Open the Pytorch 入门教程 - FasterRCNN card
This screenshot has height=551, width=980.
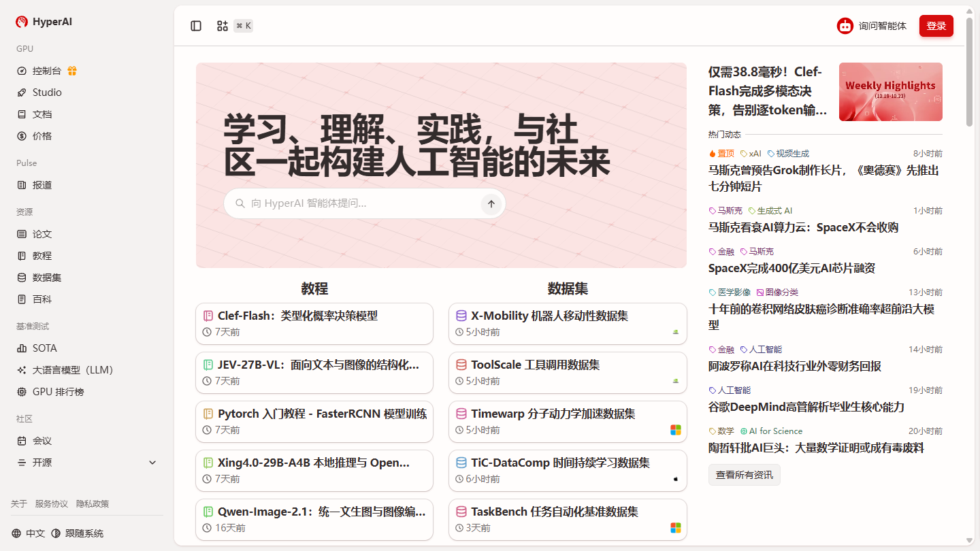(x=314, y=422)
